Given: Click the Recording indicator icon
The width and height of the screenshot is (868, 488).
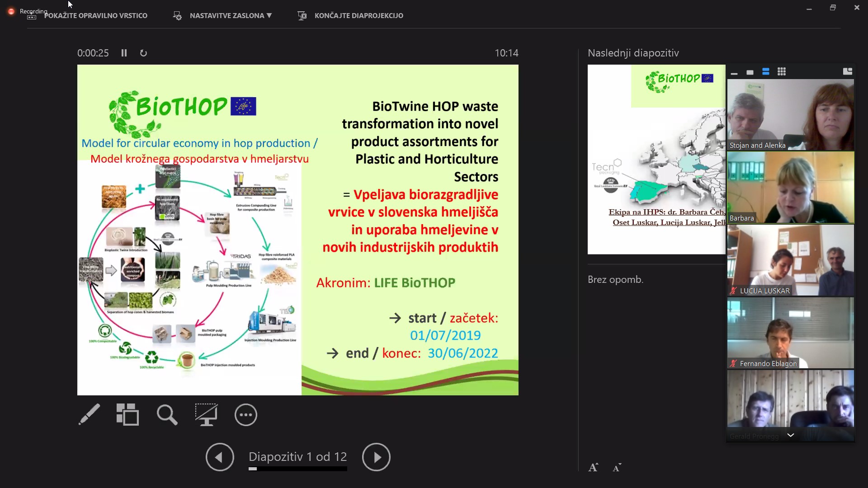Looking at the screenshot, I should (x=11, y=11).
